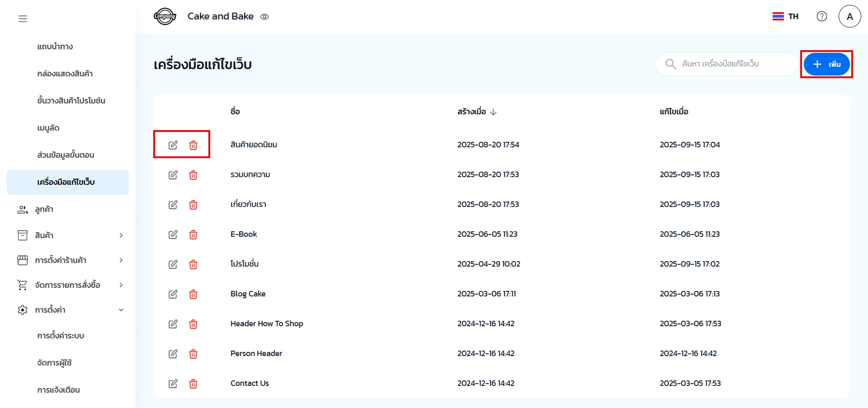Open เมนูลัด from the sidebar
Viewport: 868px width, 408px height.
(x=48, y=128)
